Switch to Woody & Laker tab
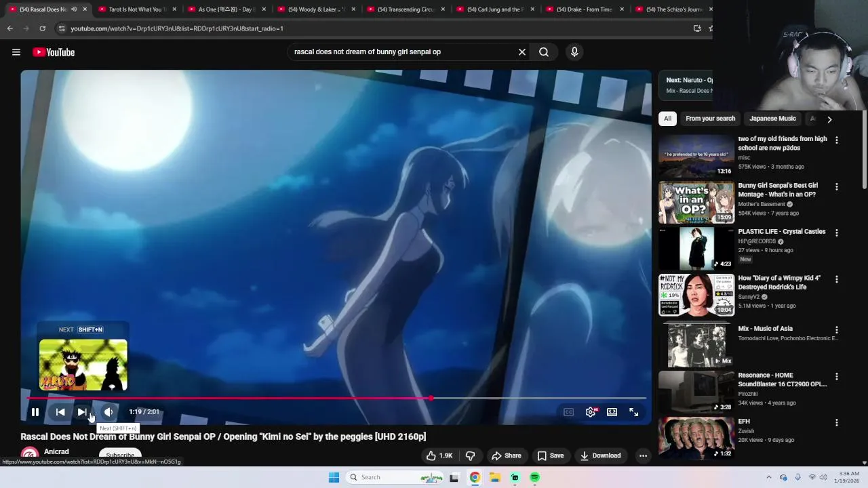This screenshot has height=488, width=868. [x=315, y=9]
